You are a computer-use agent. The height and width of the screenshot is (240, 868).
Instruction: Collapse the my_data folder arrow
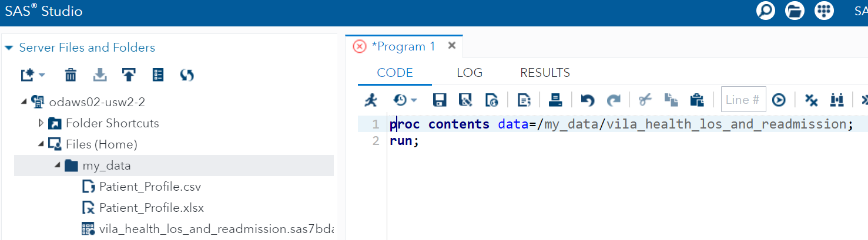coord(58,165)
